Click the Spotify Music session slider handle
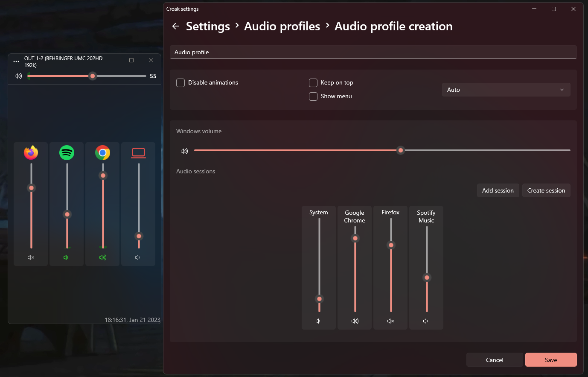Screen dimensions: 588x377 (x=427, y=278)
